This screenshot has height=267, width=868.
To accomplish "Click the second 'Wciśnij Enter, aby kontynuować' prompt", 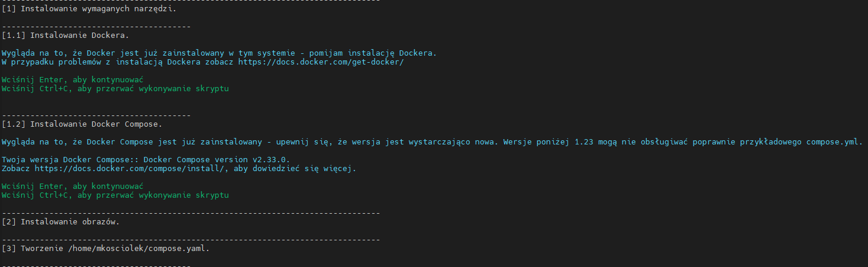I will point(73,186).
